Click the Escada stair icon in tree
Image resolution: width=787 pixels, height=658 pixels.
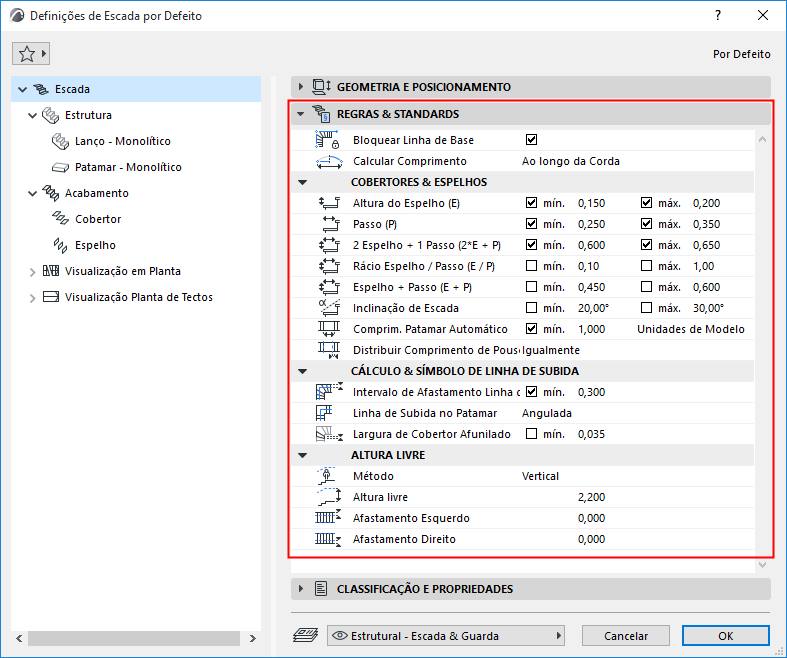pyautogui.click(x=41, y=89)
